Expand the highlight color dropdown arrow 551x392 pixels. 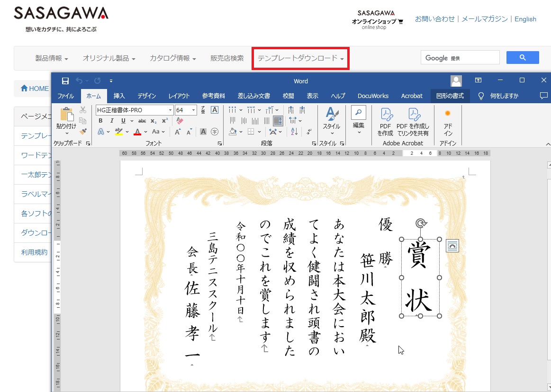(127, 132)
